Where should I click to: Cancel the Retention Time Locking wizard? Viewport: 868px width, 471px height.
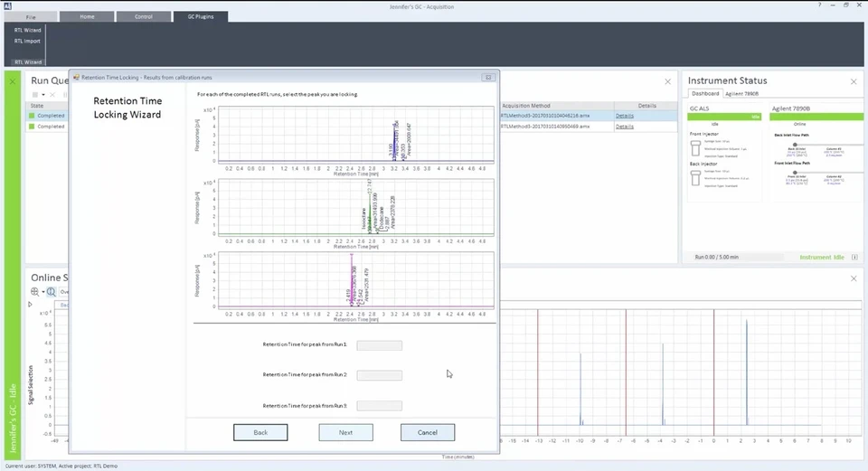[x=427, y=432]
